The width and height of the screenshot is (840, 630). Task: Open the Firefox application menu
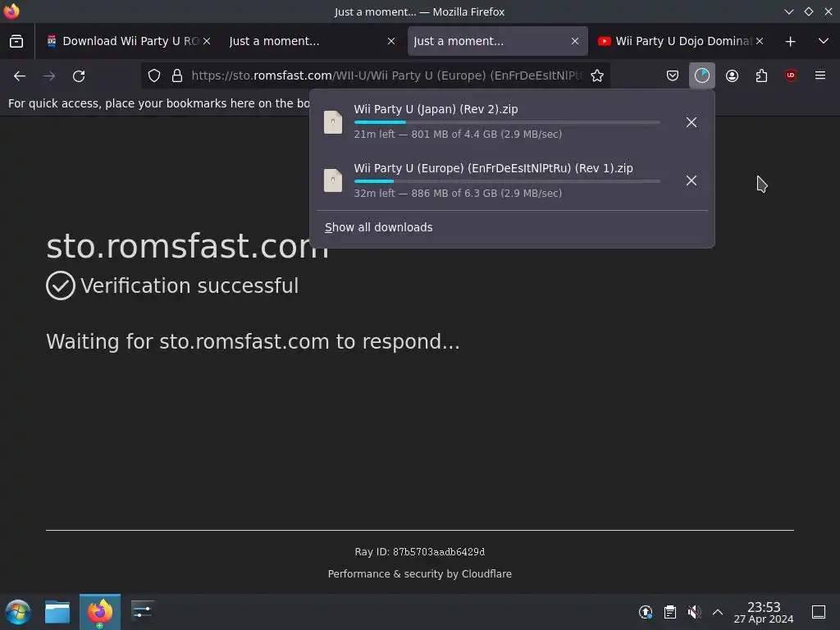tap(820, 76)
